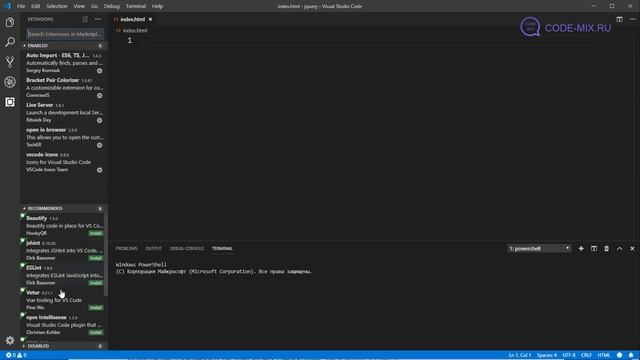Screen dimensions: 640x360
Task: Select the vscode-icons extension entry
Action: point(64,162)
